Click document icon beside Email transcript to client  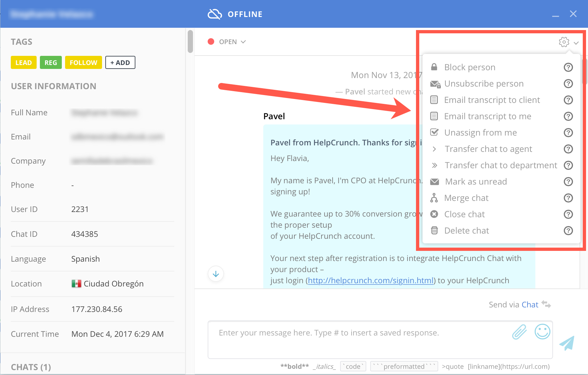click(x=434, y=100)
